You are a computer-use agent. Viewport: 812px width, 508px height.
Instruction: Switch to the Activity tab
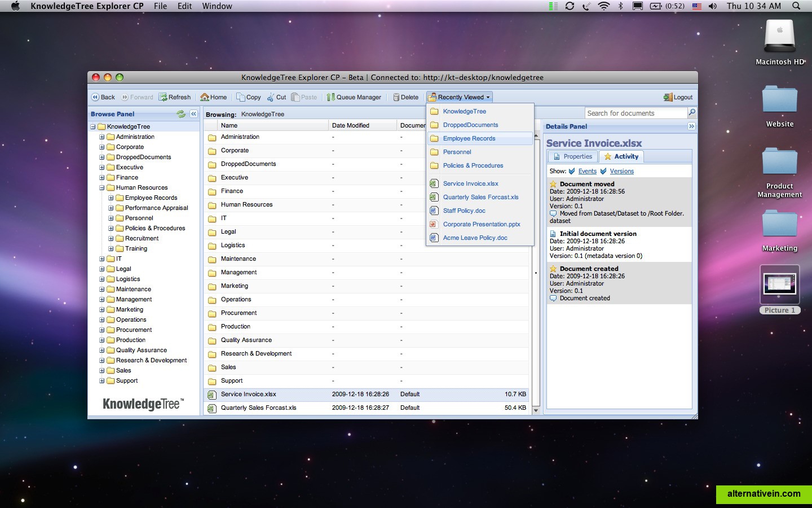621,156
